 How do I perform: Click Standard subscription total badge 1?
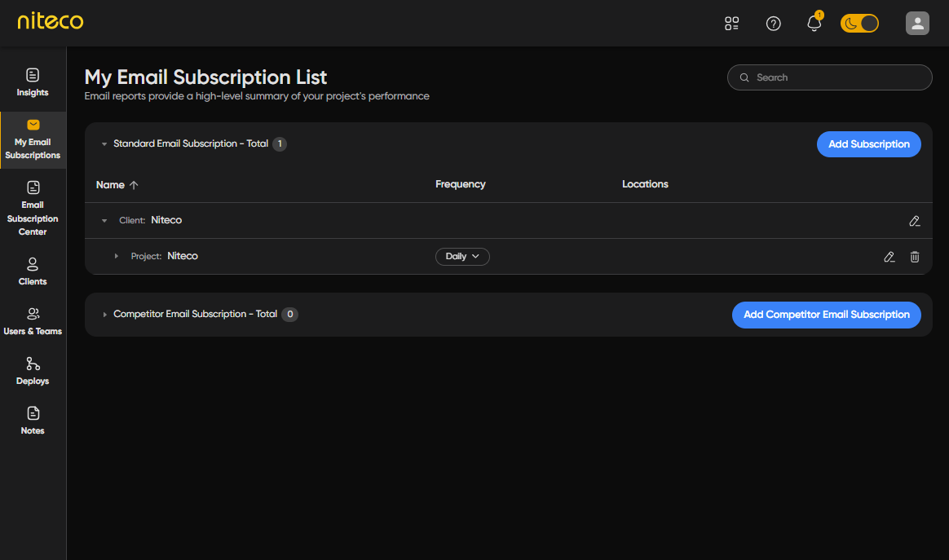tap(280, 144)
